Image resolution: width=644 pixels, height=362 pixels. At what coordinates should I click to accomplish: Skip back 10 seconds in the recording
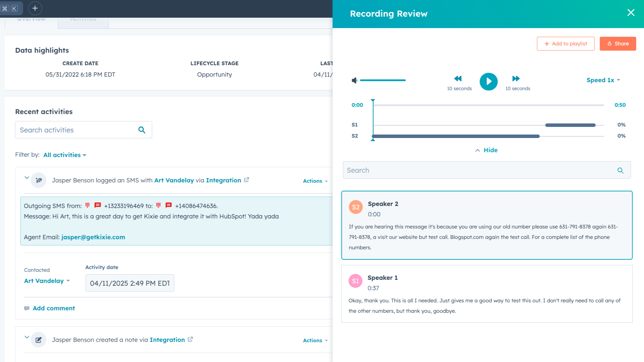pyautogui.click(x=458, y=78)
